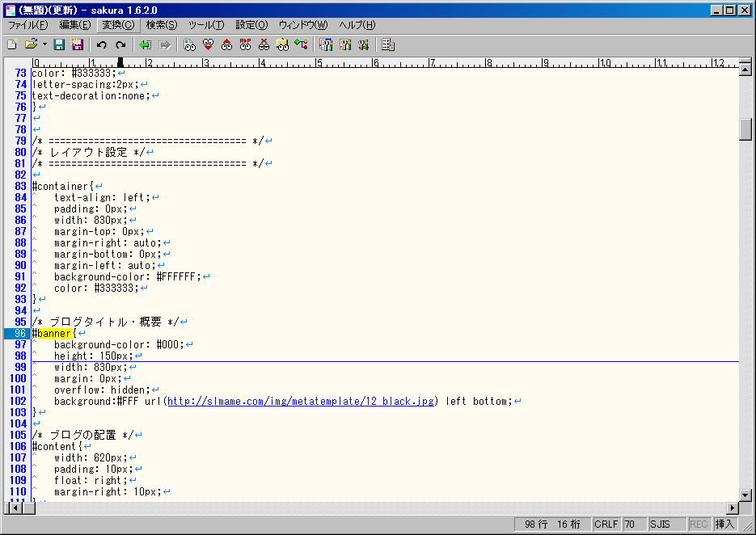This screenshot has width=756, height=535.
Task: Open the 編集(E) menu
Action: pyautogui.click(x=74, y=25)
